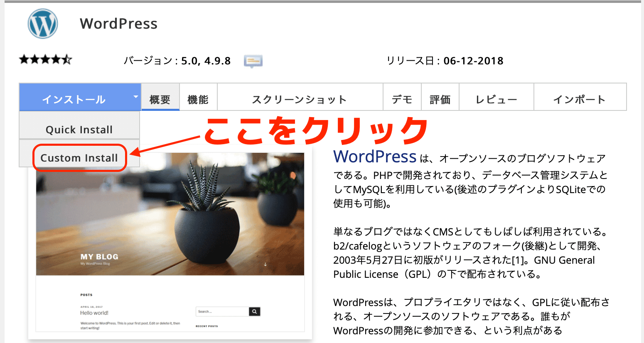Image resolution: width=644 pixels, height=343 pixels.
Task: Click the WordPress logo icon
Action: pyautogui.click(x=42, y=24)
